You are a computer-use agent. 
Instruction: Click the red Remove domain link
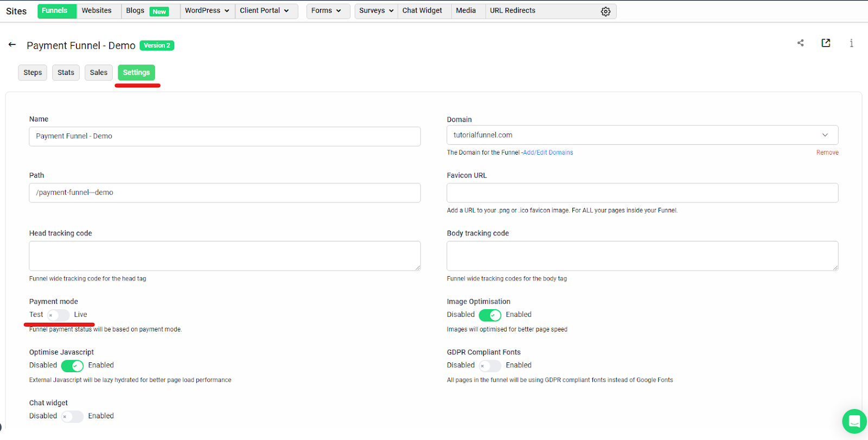[x=827, y=152]
